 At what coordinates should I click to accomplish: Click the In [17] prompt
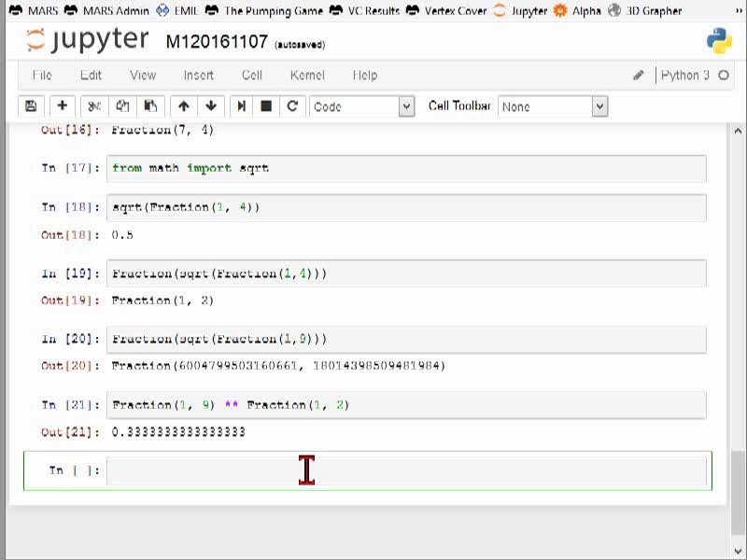[71, 168]
